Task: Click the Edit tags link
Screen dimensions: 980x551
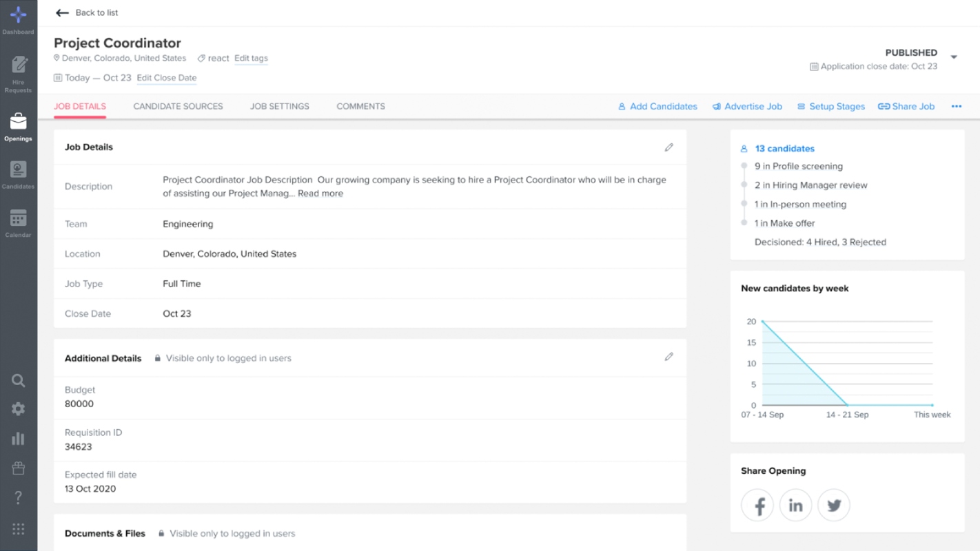Action: click(x=251, y=59)
